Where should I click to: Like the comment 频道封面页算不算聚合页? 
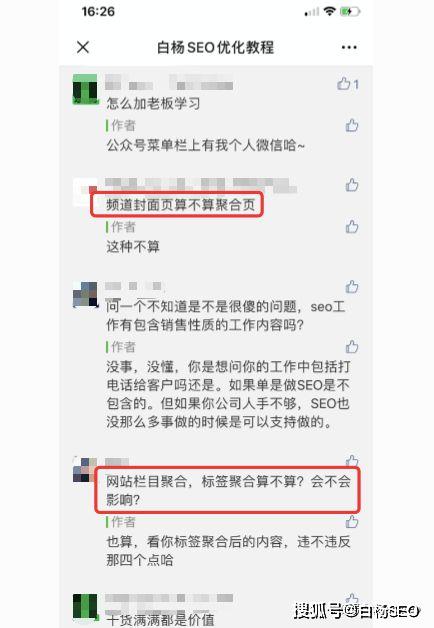(x=352, y=185)
